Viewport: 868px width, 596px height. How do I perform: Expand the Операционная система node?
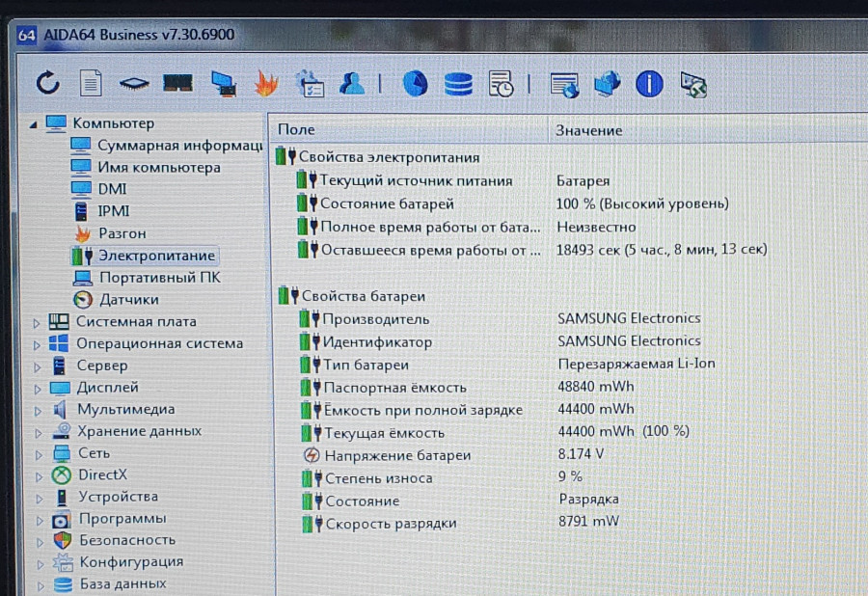pyautogui.click(x=37, y=344)
